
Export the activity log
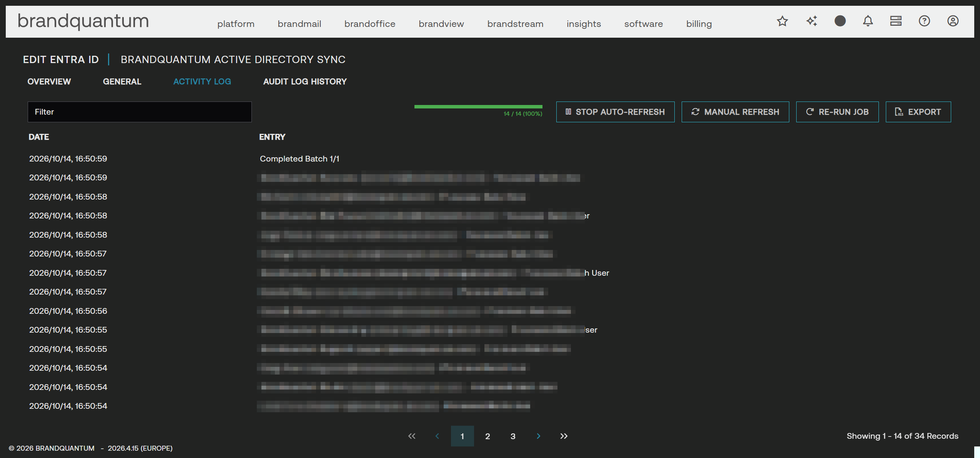pos(918,112)
